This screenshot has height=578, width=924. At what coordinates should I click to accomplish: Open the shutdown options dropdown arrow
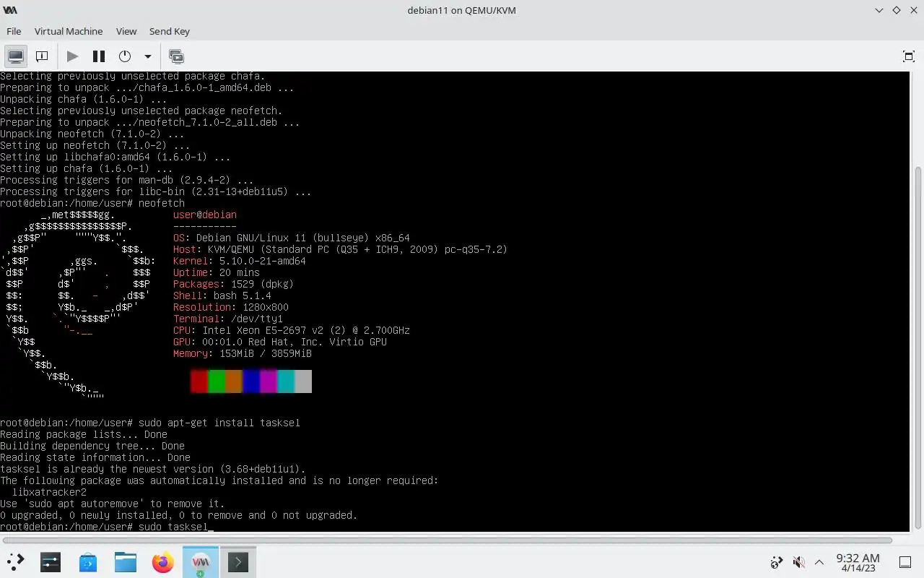147,56
